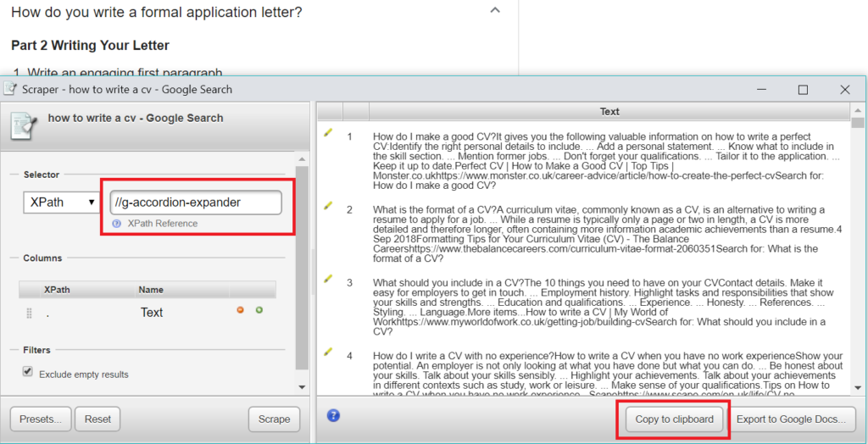Click the page scraper icon beside title

pos(25,125)
